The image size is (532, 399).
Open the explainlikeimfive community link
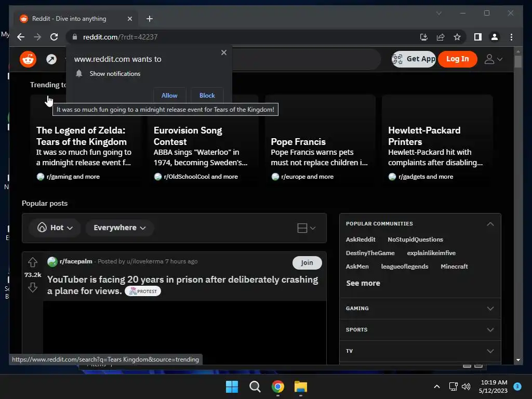click(431, 253)
